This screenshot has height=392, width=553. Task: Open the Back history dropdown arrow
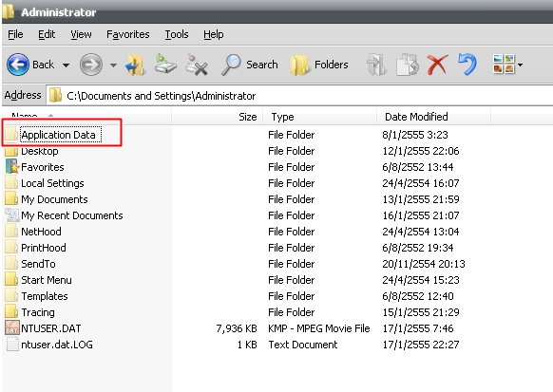[66, 65]
